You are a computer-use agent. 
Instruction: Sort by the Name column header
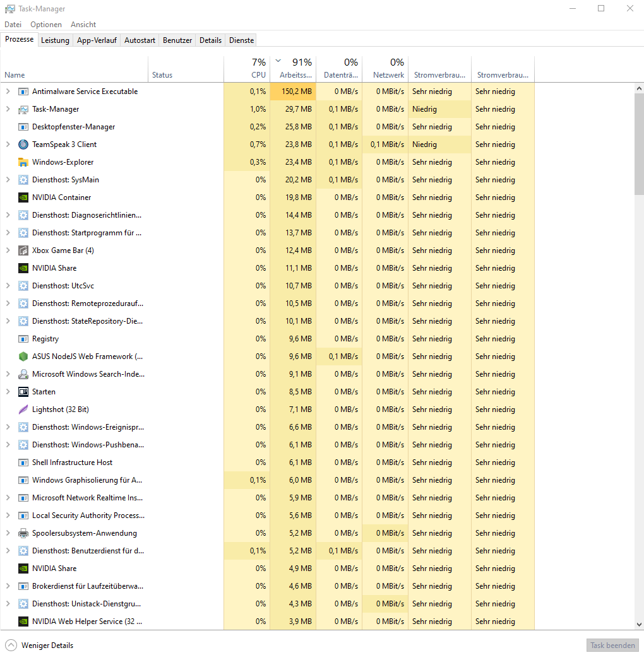tap(74, 69)
